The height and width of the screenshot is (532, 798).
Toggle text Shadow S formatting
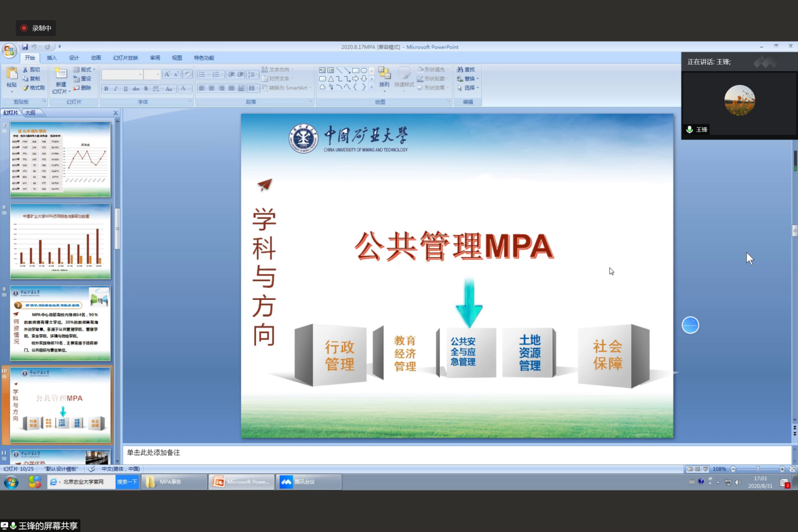[145, 89]
